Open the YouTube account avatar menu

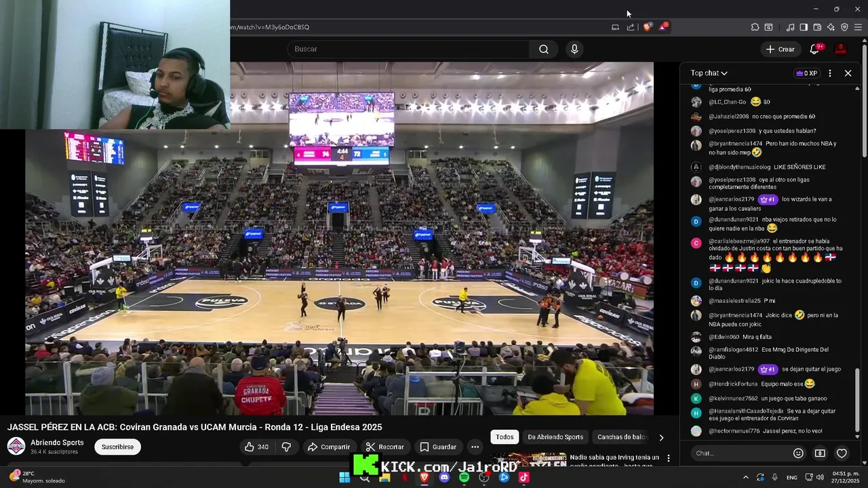coord(840,49)
